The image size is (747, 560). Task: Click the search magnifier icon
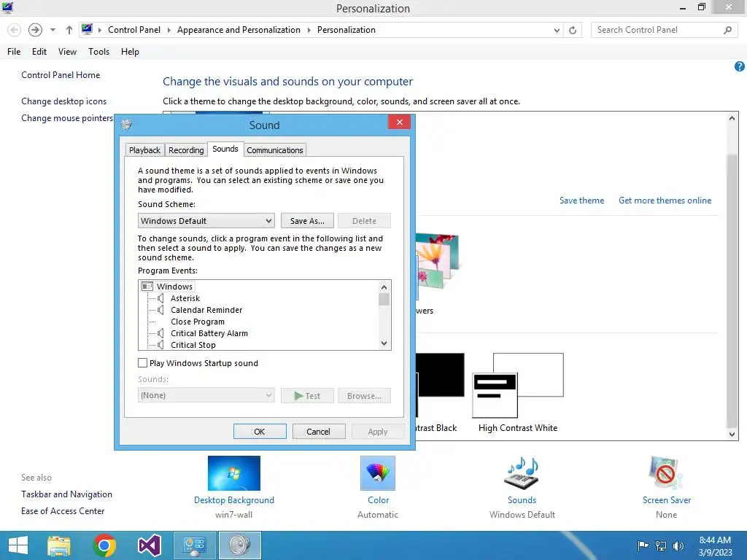point(727,30)
